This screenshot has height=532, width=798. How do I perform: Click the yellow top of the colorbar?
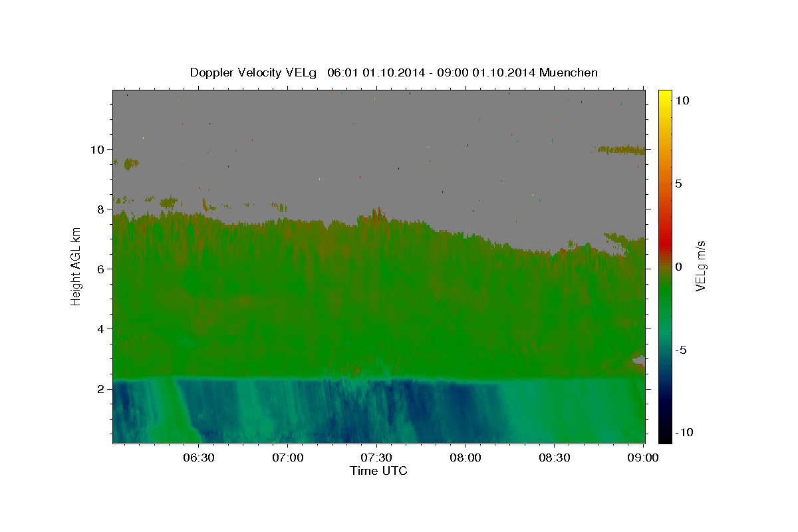point(664,96)
